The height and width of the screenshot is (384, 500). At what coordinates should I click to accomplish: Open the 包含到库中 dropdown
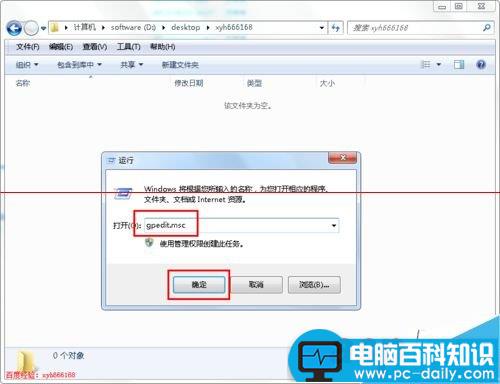(79, 65)
